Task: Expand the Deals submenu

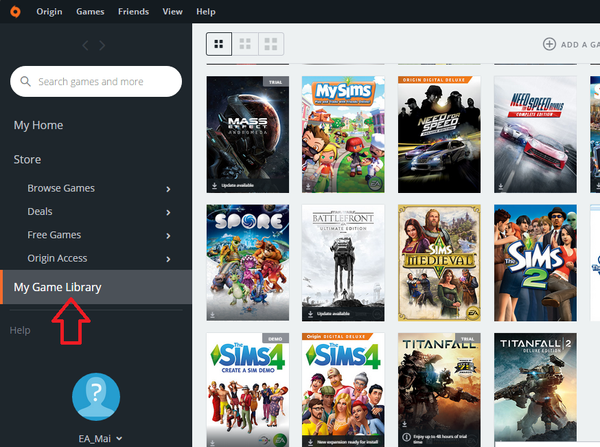Action: [x=168, y=212]
